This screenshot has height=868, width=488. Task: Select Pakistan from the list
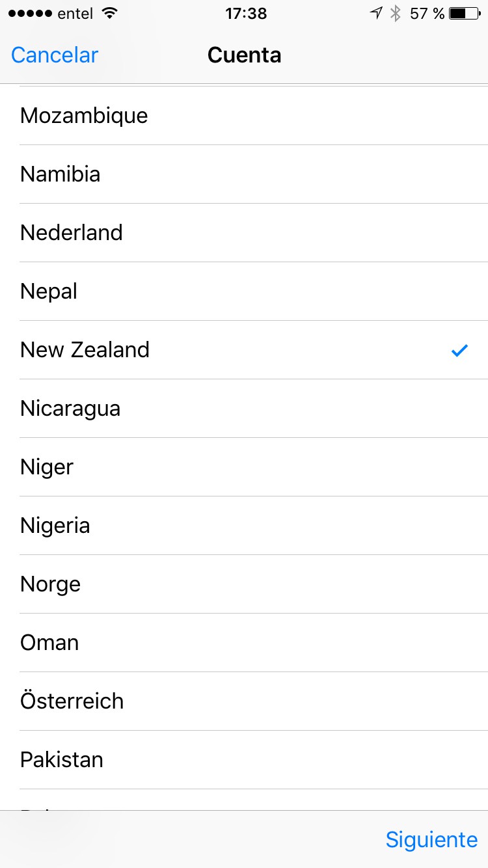point(244,760)
